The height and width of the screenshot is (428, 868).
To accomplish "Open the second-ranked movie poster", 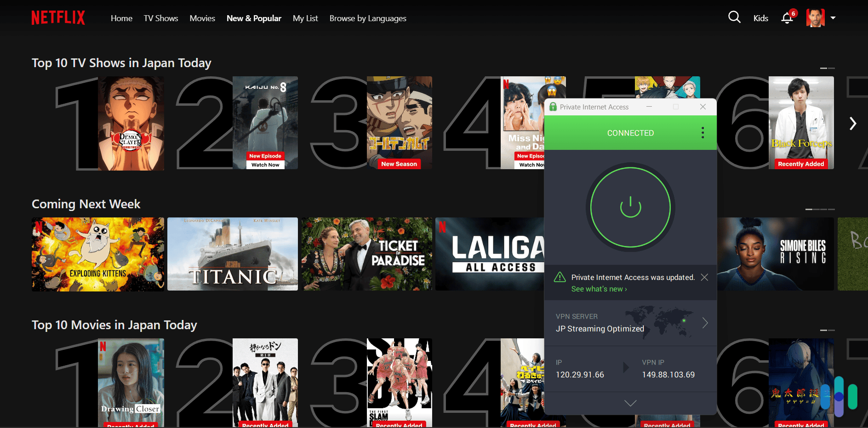I will click(x=265, y=382).
